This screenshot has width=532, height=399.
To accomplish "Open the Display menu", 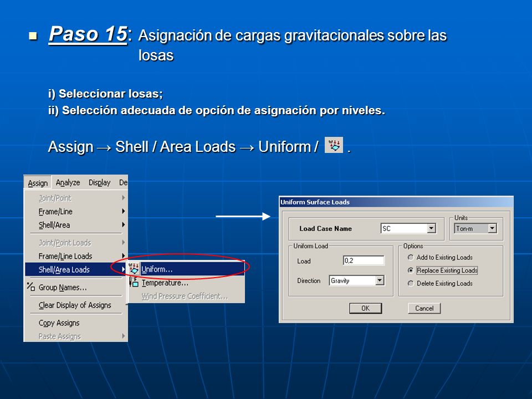I will coord(99,182).
